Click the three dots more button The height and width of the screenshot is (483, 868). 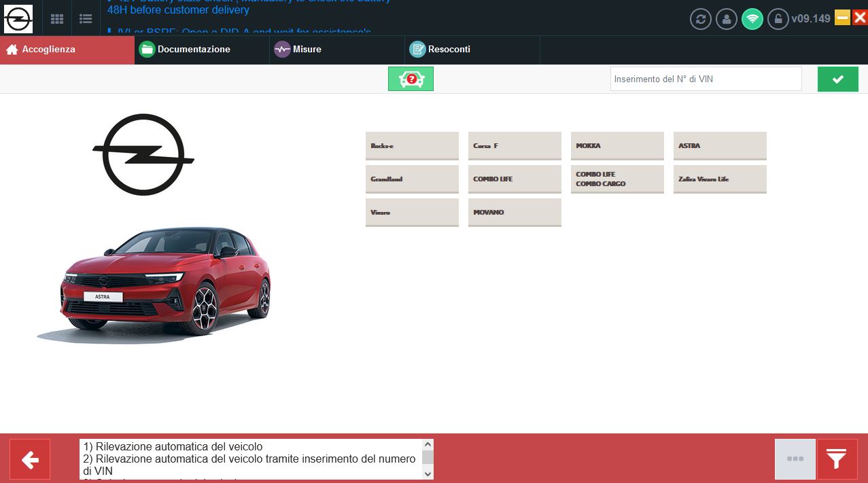[x=795, y=459]
